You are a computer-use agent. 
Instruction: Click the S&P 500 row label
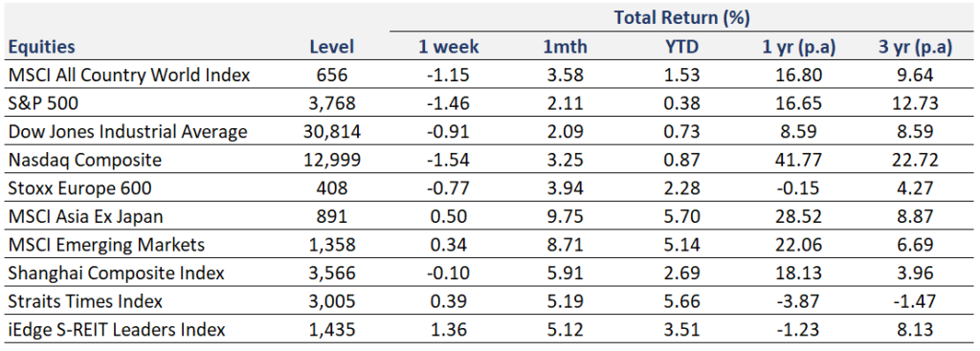[43, 103]
